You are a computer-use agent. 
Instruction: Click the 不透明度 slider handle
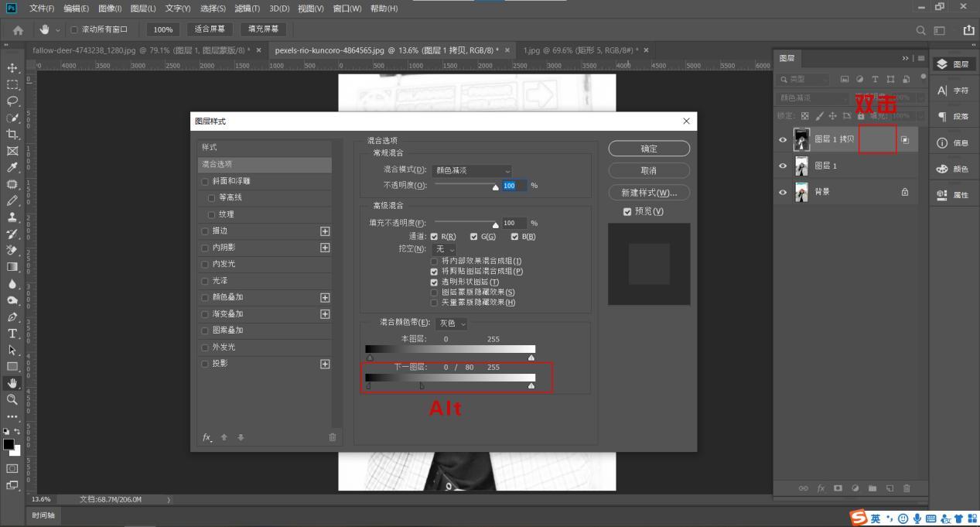(x=496, y=187)
